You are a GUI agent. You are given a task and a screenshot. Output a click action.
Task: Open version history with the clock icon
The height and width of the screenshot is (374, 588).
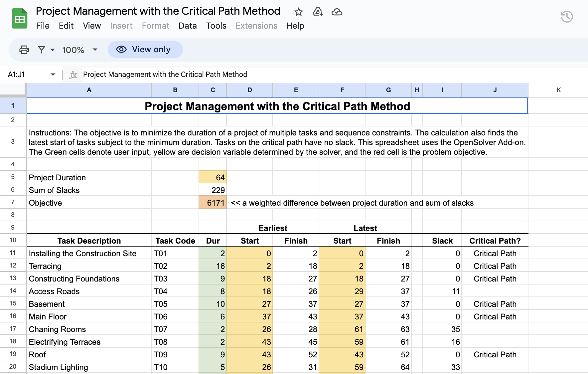[x=566, y=16]
